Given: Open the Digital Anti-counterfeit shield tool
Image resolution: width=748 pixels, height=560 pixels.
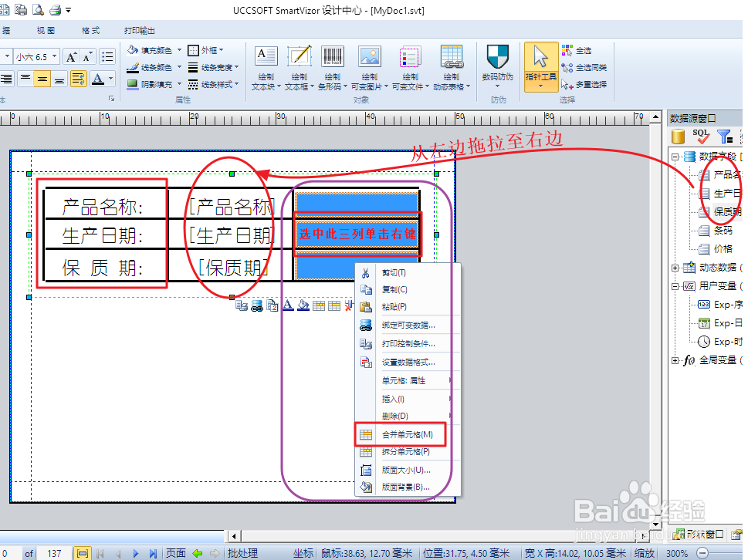Looking at the screenshot, I should click(x=498, y=67).
